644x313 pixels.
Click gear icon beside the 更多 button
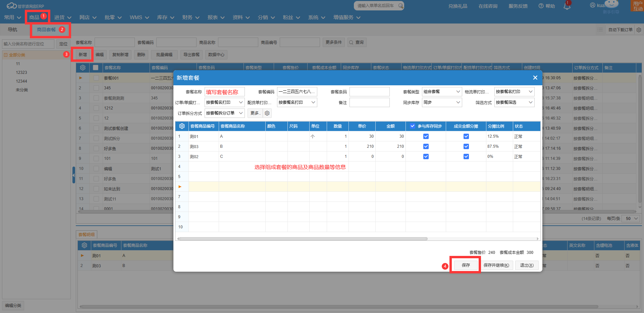click(x=267, y=113)
